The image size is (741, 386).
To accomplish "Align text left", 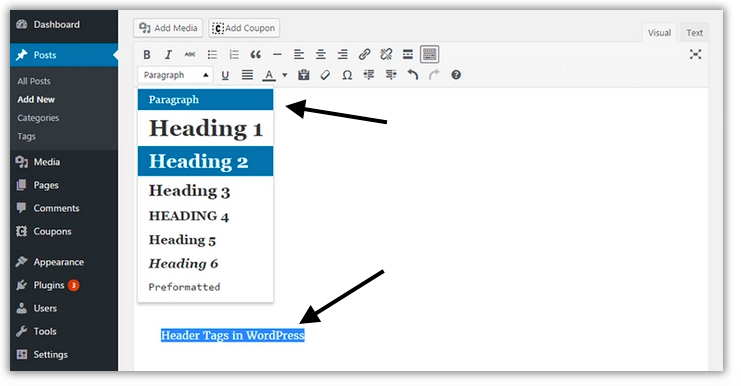I will click(299, 55).
